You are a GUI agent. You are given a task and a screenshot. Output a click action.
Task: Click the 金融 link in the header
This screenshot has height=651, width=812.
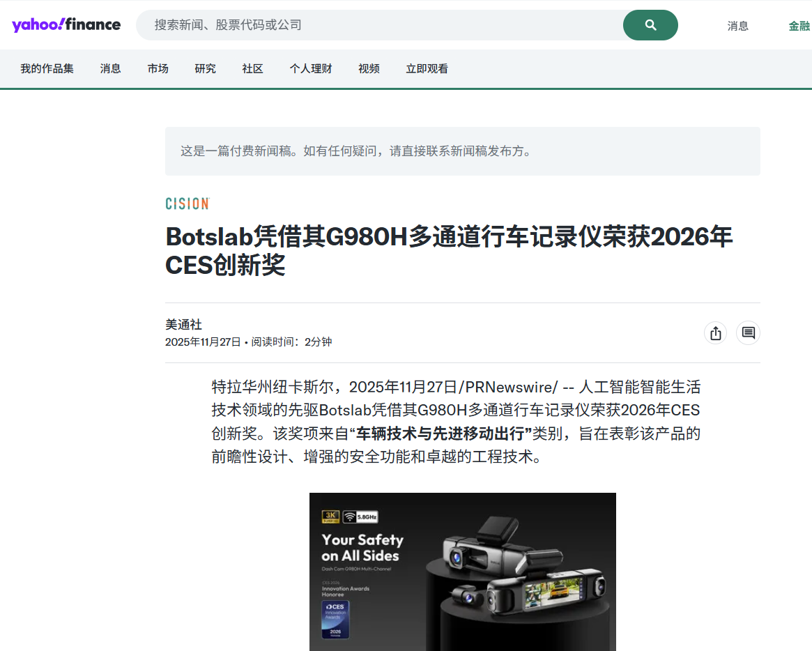[800, 24]
